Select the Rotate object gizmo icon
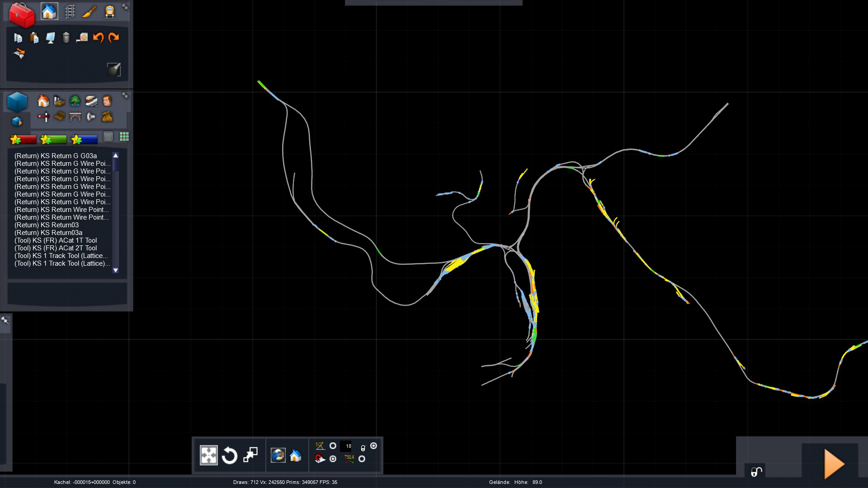 coord(229,455)
